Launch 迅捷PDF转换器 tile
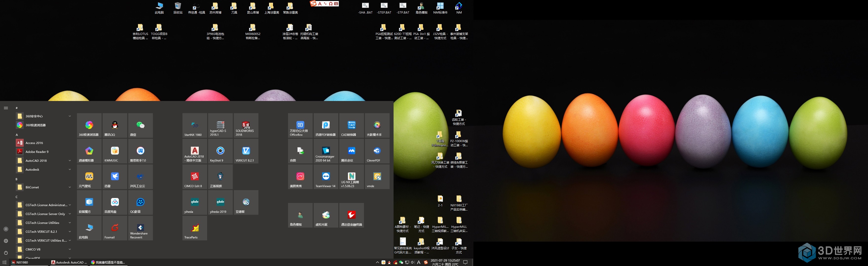The image size is (868, 266). tap(326, 125)
